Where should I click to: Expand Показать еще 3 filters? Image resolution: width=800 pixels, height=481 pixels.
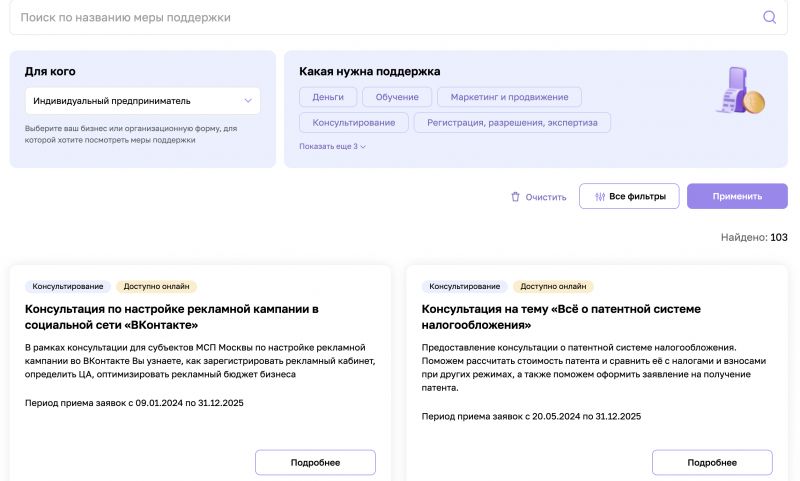[333, 146]
